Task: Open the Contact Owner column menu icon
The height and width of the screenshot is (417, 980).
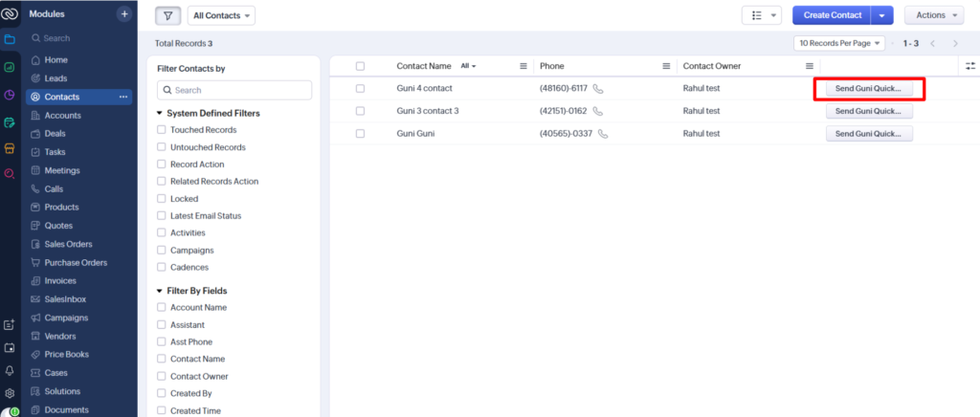Action: 810,66
